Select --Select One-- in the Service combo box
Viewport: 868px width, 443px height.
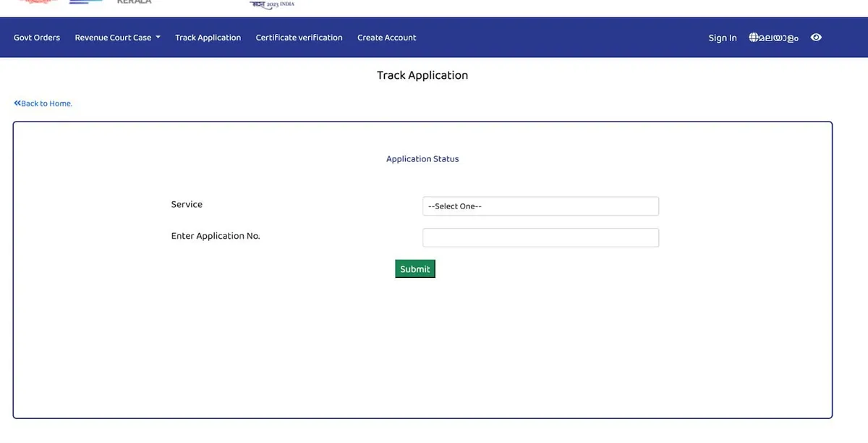540,206
